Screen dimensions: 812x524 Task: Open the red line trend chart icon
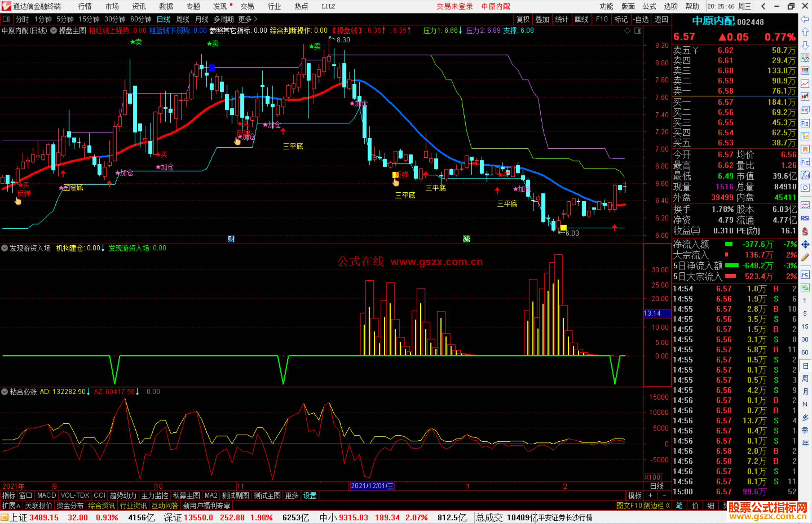click(x=805, y=84)
